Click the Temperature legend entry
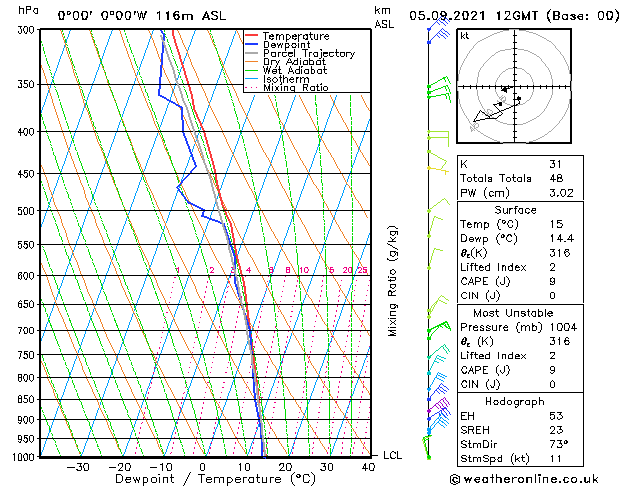Screen dimensions: 629x486 click(x=287, y=36)
